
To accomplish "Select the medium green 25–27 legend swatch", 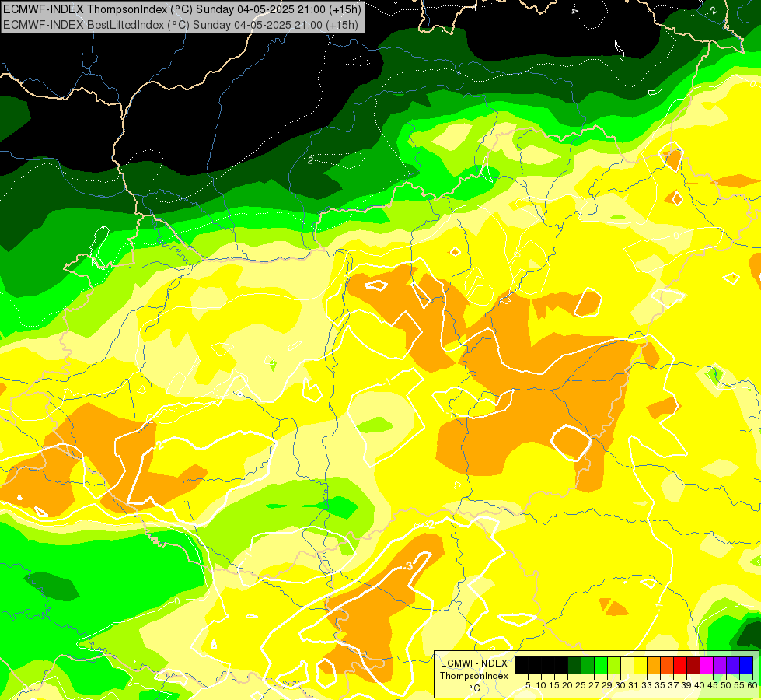I will (x=587, y=666).
